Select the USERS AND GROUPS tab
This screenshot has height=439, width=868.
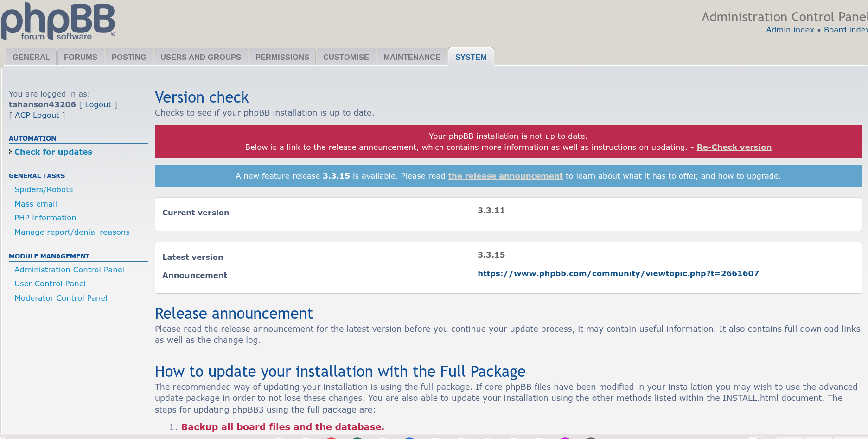click(200, 57)
